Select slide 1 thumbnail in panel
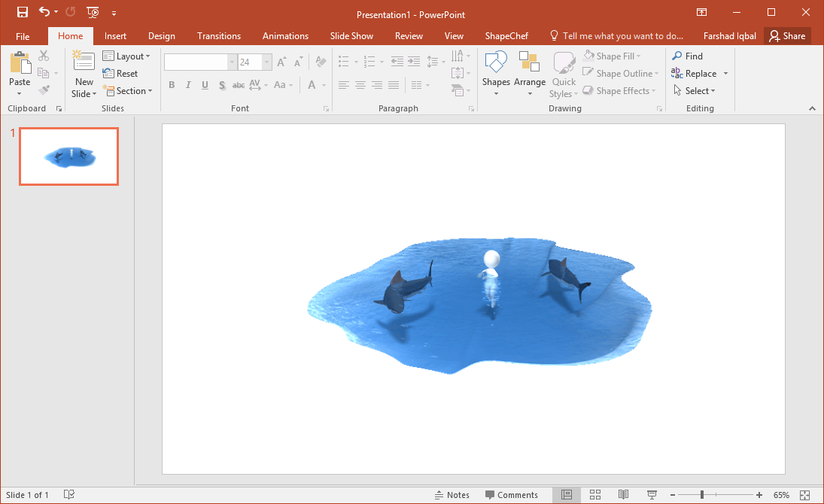 [x=68, y=156]
